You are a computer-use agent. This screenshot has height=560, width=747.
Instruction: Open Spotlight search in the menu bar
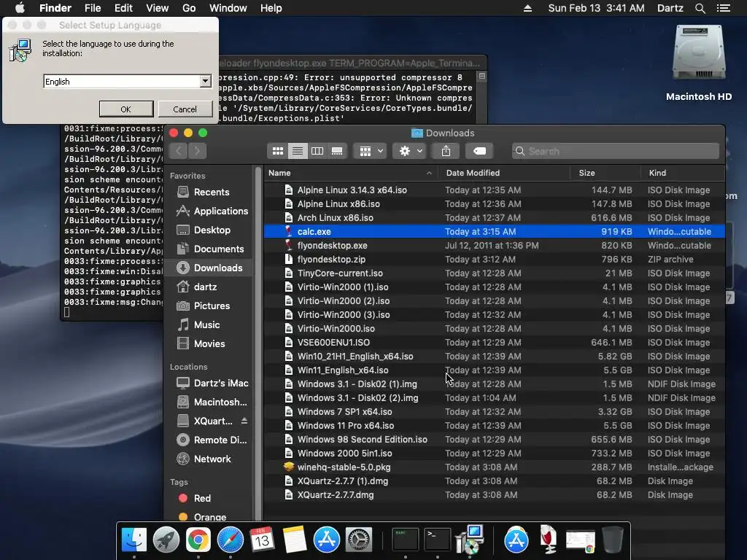tap(700, 8)
